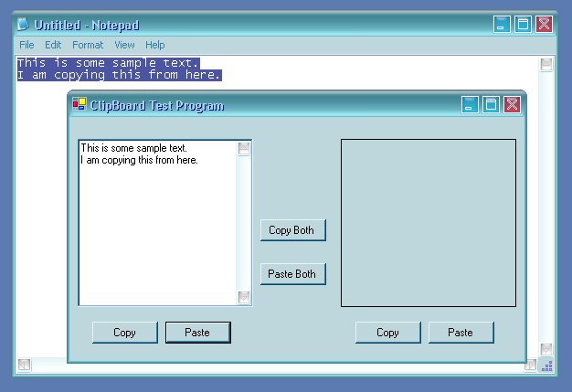Minimize the ClipBoard Test Program window

coord(470,105)
